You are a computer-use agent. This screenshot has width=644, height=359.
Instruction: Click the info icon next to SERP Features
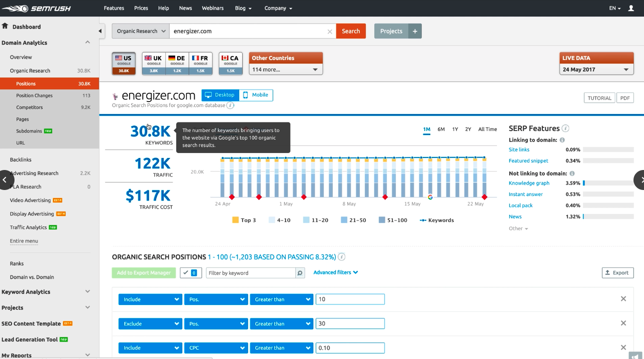click(565, 128)
